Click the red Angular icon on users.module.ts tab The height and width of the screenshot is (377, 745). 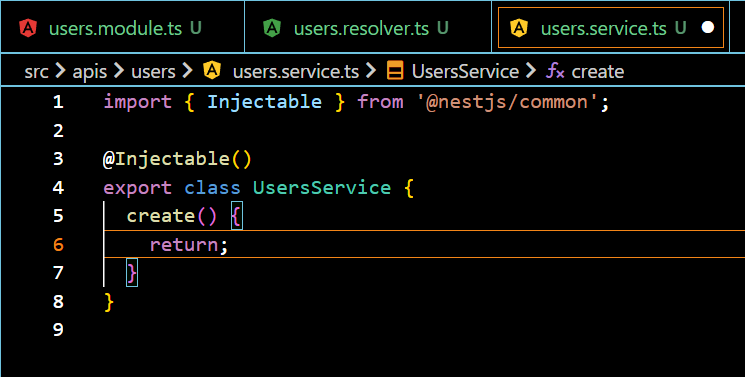(x=28, y=29)
